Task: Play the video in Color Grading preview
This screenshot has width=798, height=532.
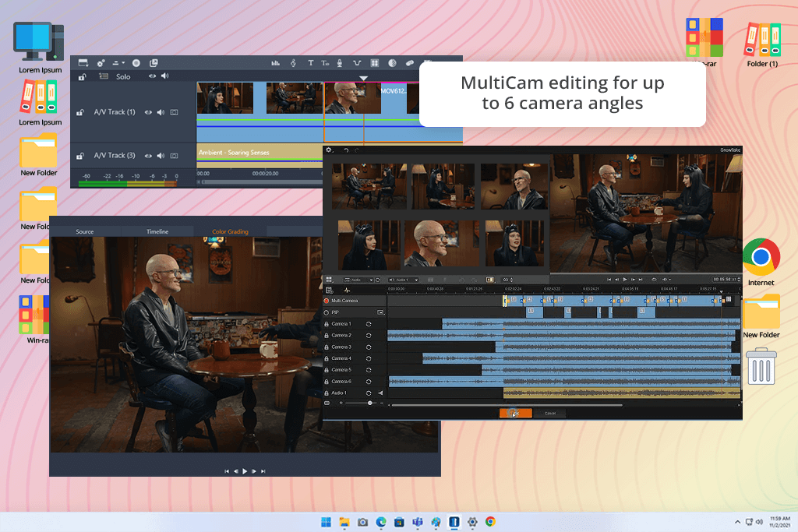Action: point(245,471)
